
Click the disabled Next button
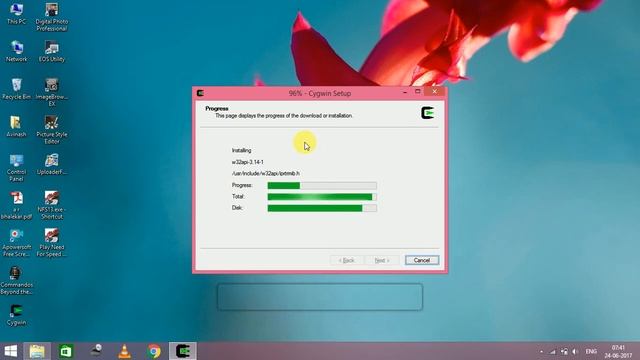(382, 260)
